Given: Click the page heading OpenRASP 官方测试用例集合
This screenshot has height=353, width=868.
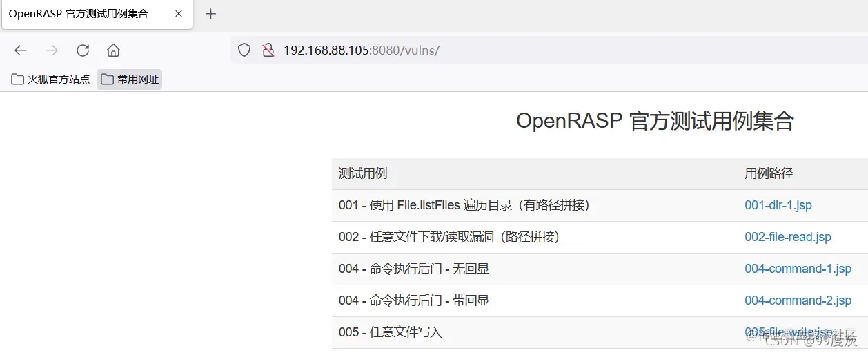Looking at the screenshot, I should tap(655, 121).
